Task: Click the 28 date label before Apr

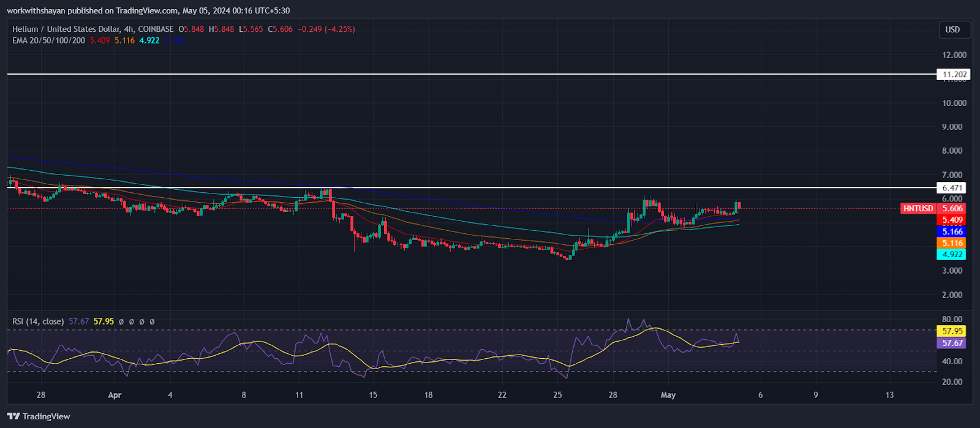Action: [x=41, y=395]
